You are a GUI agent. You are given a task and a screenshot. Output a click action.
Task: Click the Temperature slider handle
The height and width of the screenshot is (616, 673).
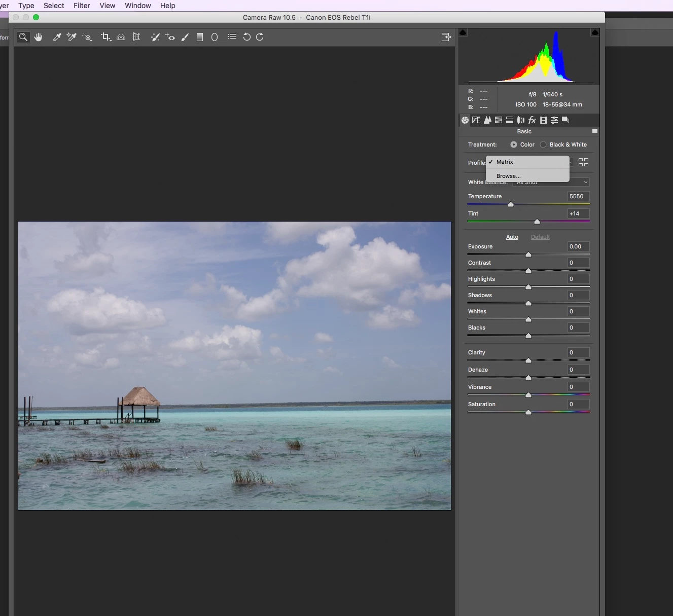[511, 204]
